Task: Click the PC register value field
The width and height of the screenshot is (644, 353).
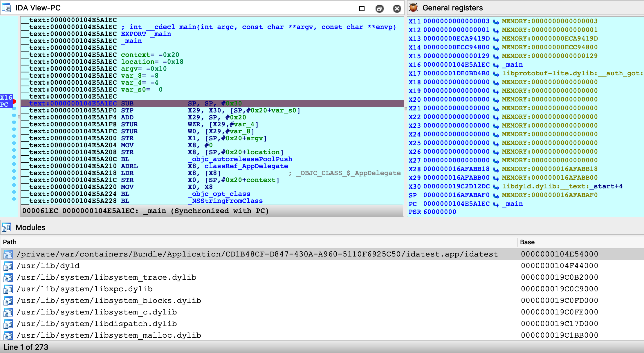Action: click(456, 204)
